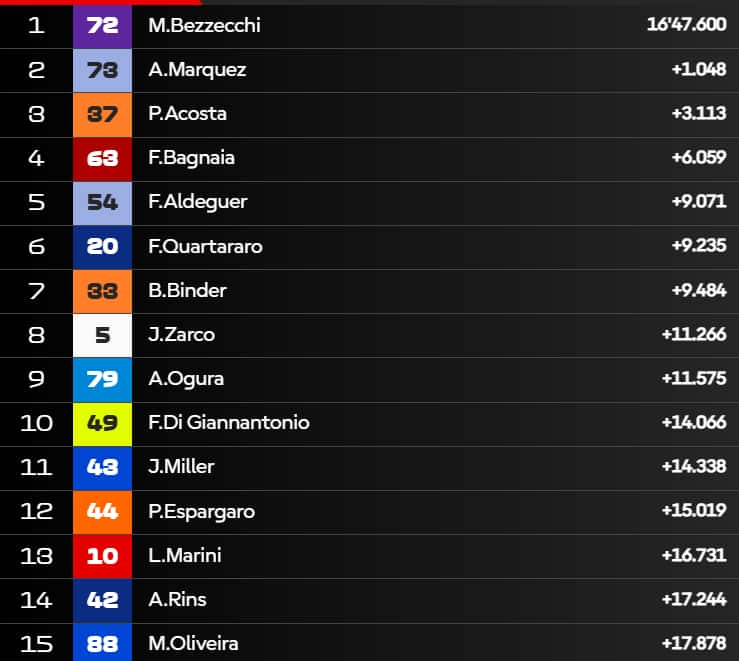Open A.Marquez rider profile link
739x661 pixels.
(x=197, y=70)
